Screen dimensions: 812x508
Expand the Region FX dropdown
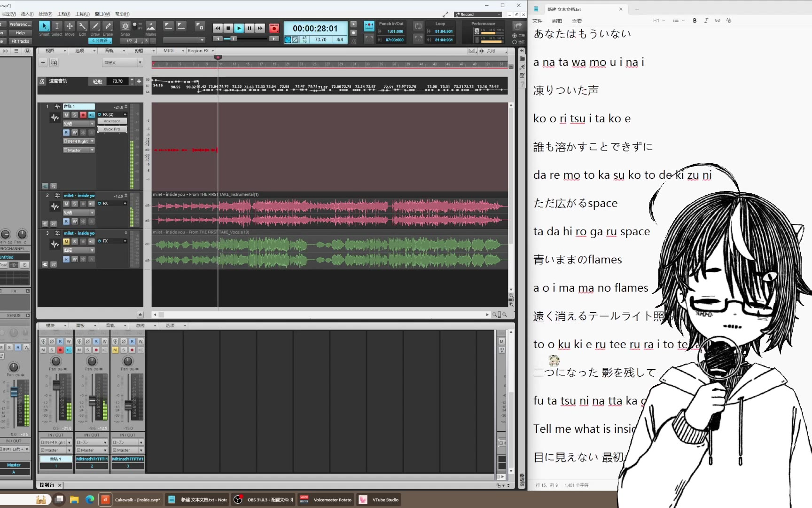pos(201,51)
